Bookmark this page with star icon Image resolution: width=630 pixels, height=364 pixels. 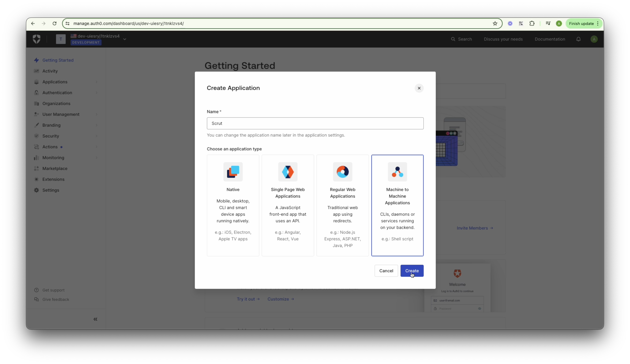point(495,23)
